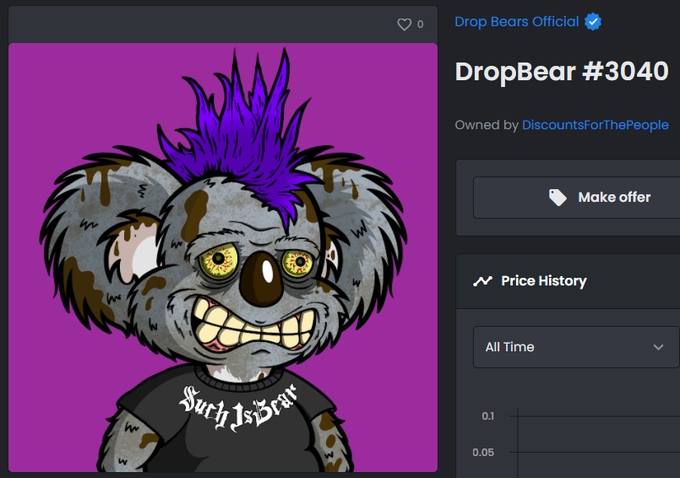Image resolution: width=680 pixels, height=478 pixels.
Task: Open the Drop Bears Official collection link
Action: 517,22
